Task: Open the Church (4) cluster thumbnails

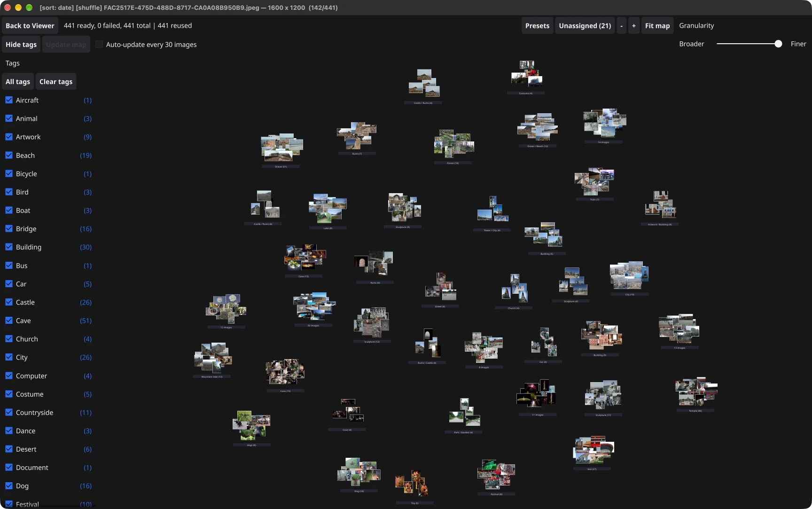Action: pyautogui.click(x=514, y=288)
